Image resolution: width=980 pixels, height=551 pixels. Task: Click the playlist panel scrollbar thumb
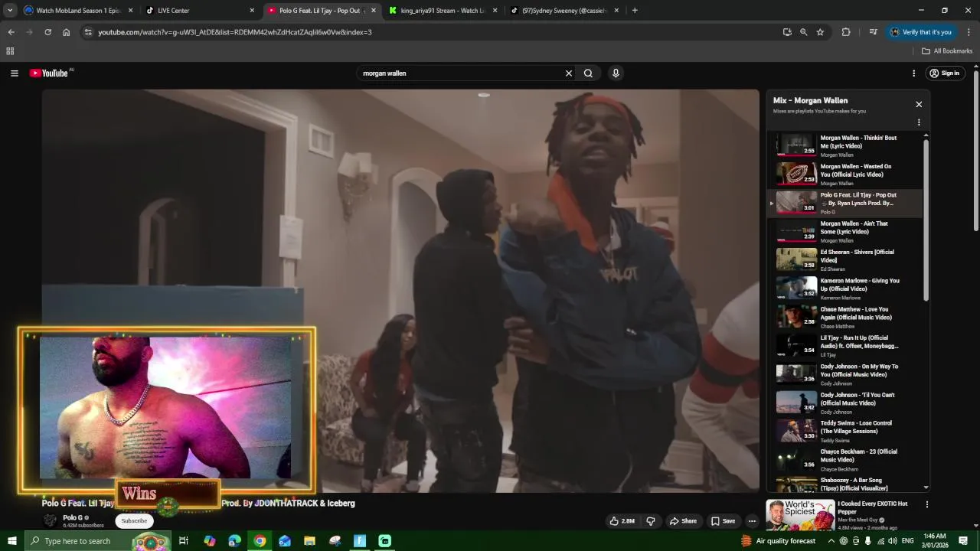[926, 220]
